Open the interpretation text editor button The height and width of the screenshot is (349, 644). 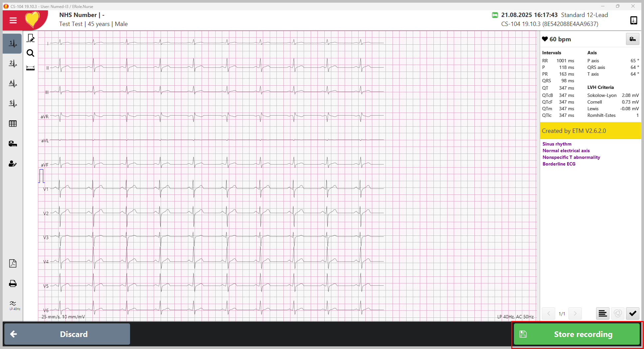[602, 313]
